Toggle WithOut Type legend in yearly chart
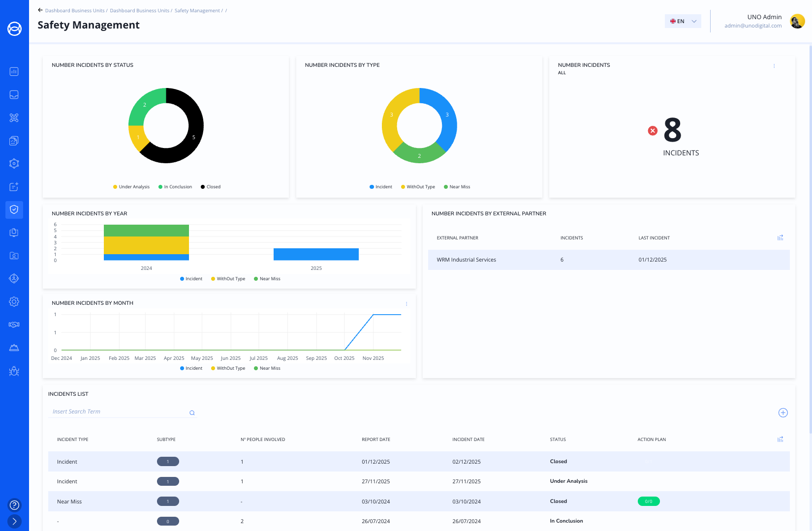Screen dimensions: 812x531 (228, 279)
